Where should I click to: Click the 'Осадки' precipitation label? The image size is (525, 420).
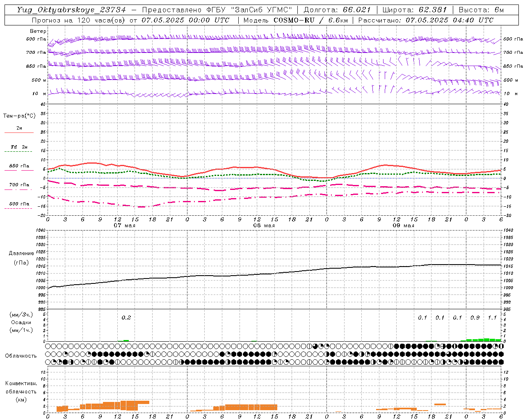(21, 322)
